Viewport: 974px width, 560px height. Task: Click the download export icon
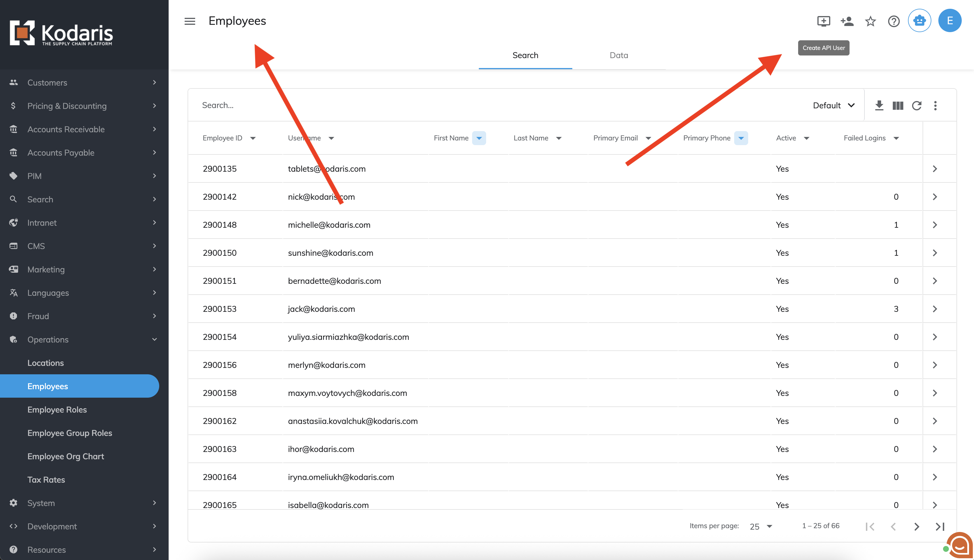pyautogui.click(x=879, y=105)
